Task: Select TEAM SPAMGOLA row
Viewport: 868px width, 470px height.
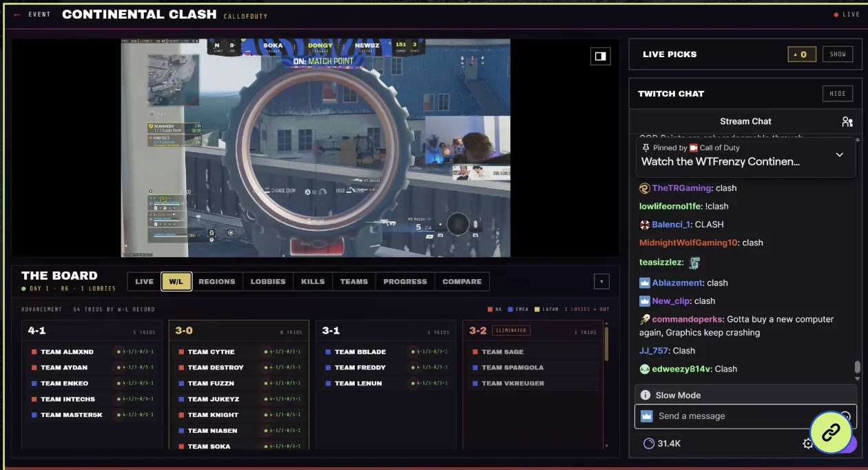Action: (533, 367)
